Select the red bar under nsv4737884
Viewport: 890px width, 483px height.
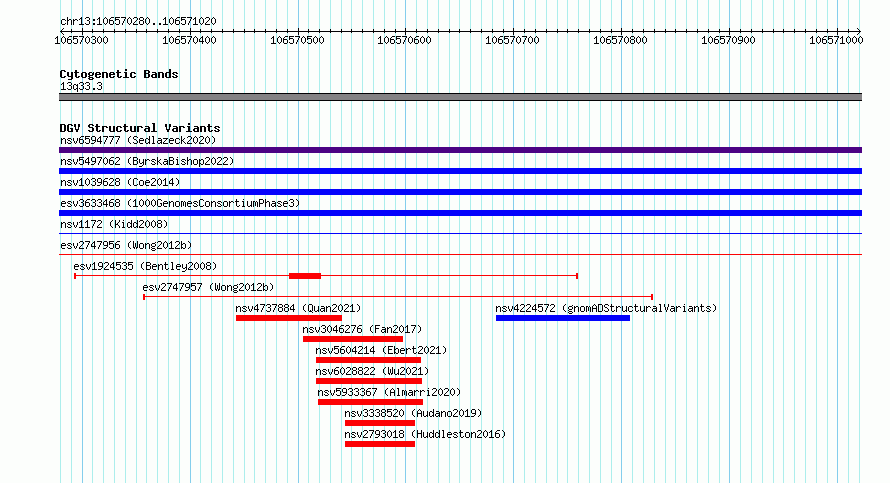point(289,318)
